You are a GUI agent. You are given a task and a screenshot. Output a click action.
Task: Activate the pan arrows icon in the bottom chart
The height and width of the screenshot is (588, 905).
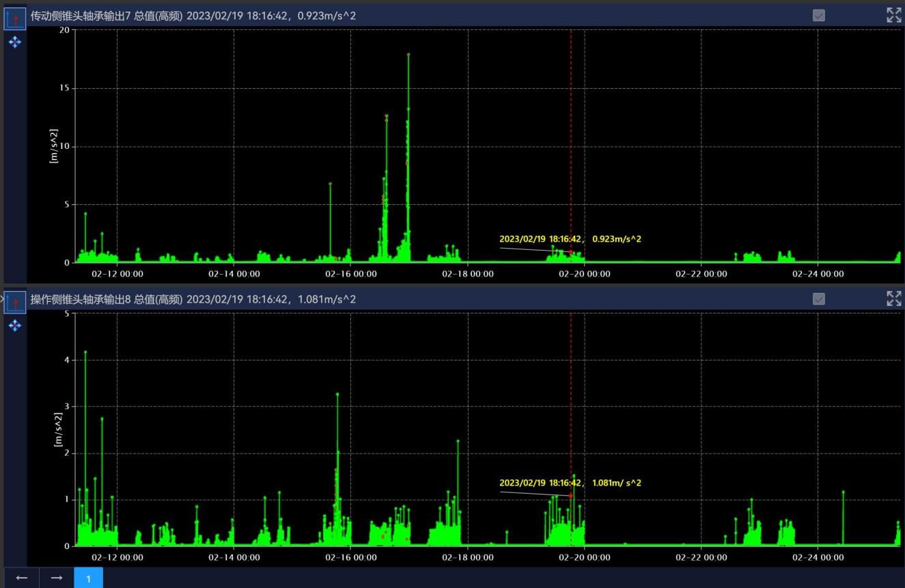click(15, 326)
